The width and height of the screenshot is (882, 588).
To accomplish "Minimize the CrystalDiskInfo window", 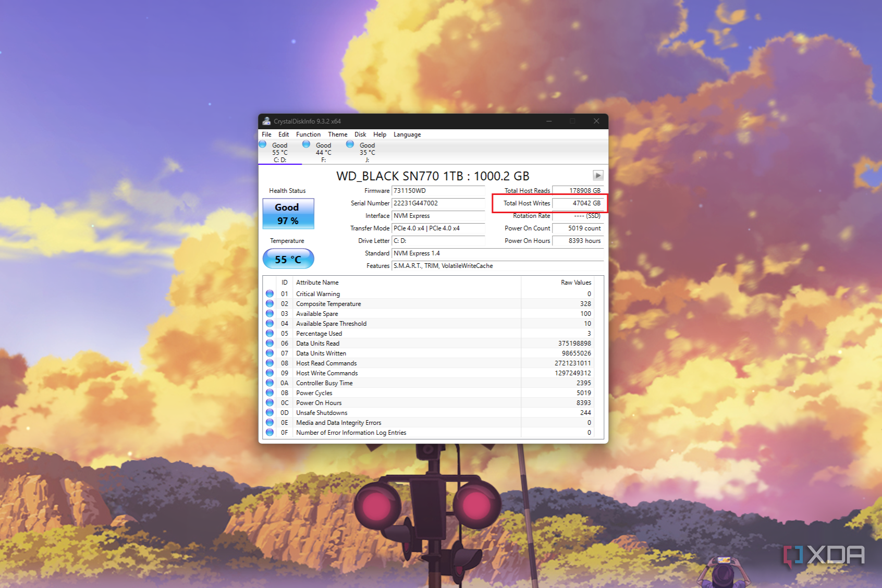I will point(549,121).
